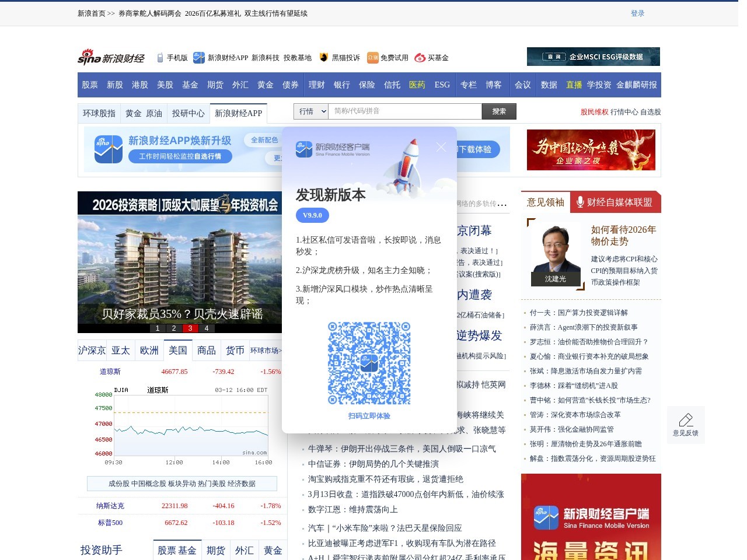This screenshot has height=560, width=747.
Task: Open 黑猫投诉 via its black cat icon
Action: 325,58
